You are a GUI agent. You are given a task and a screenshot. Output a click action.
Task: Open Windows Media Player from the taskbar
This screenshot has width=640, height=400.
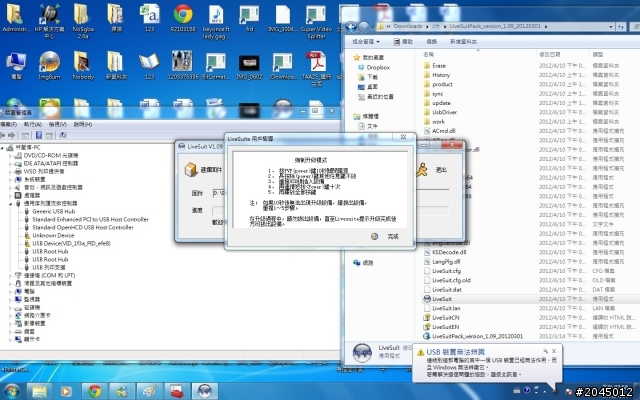coord(65,391)
